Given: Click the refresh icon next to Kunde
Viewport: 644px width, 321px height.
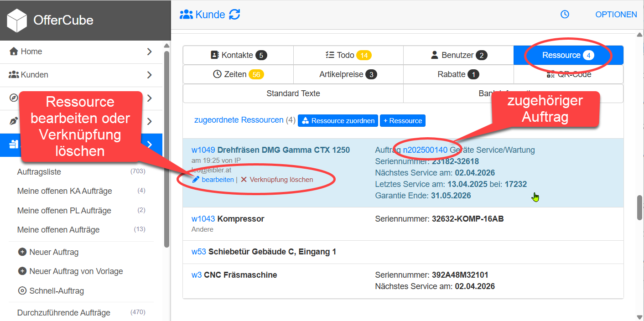Looking at the screenshot, I should pos(234,15).
